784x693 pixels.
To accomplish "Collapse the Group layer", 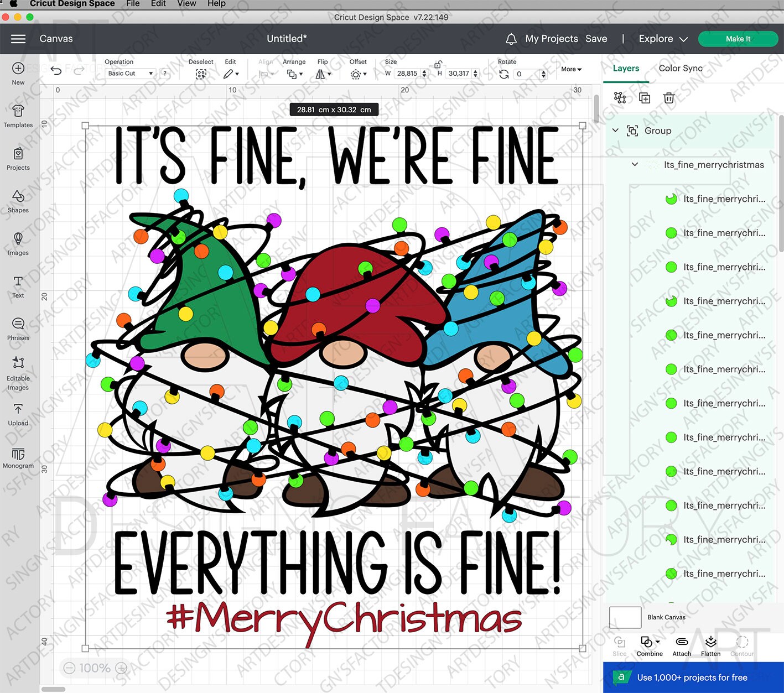I will click(615, 131).
